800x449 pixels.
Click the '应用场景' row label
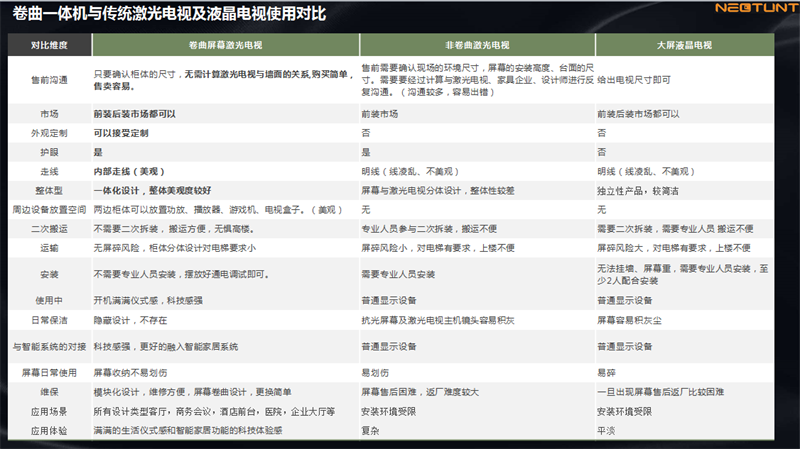49,412
